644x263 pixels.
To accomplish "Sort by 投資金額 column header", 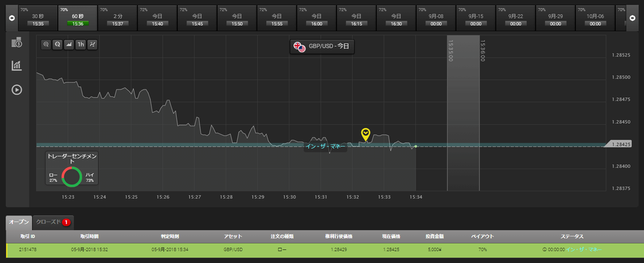I will 435,237.
